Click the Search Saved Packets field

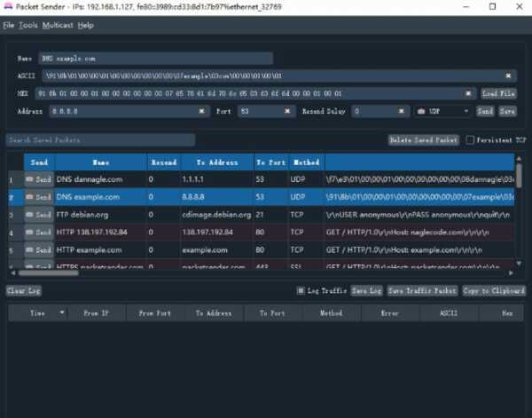click(100, 140)
